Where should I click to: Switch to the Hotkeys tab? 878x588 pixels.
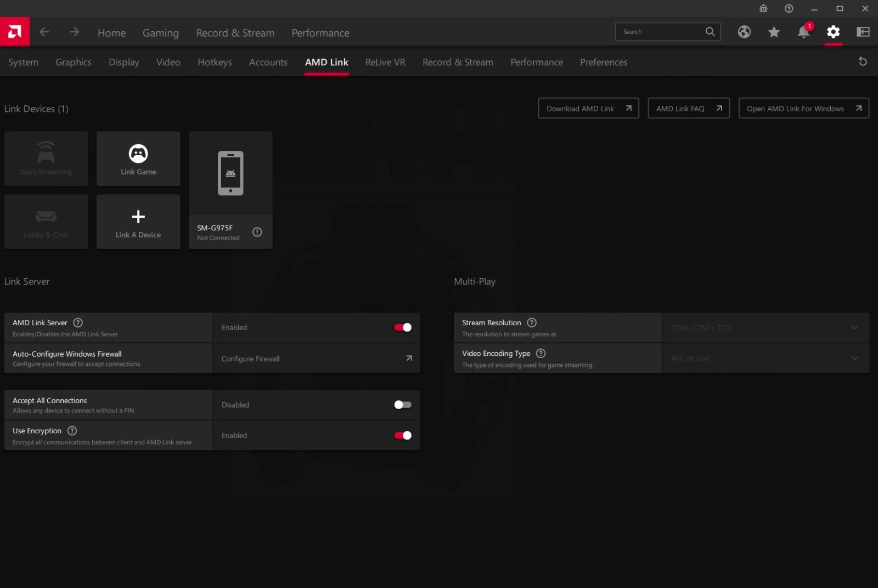pos(215,62)
